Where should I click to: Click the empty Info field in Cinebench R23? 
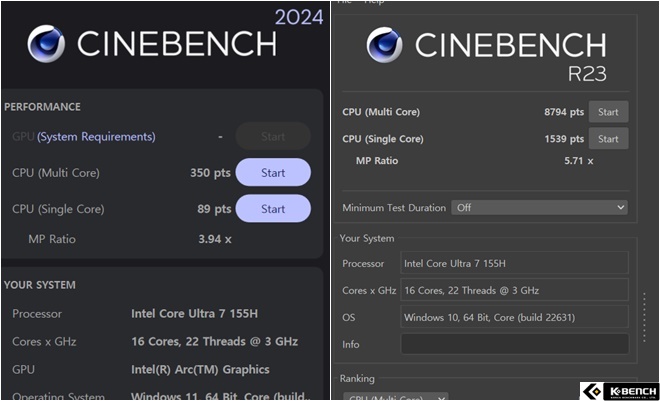514,344
